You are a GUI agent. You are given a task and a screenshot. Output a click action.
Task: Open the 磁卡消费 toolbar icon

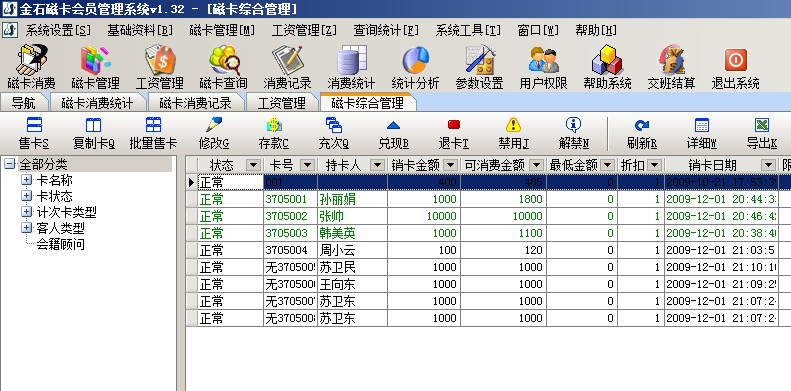(x=31, y=67)
